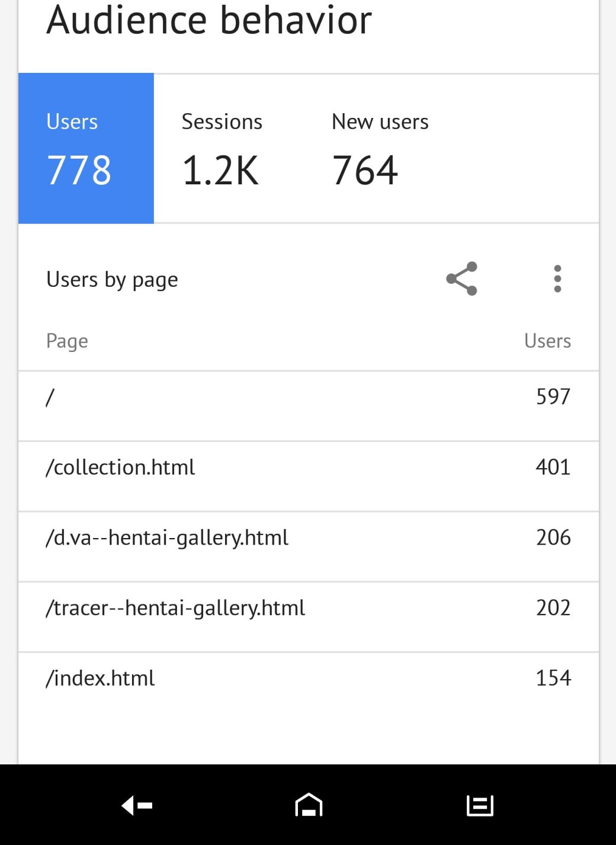The height and width of the screenshot is (845, 616).
Task: Switch to the Sessions metric tab
Action: pos(222,148)
